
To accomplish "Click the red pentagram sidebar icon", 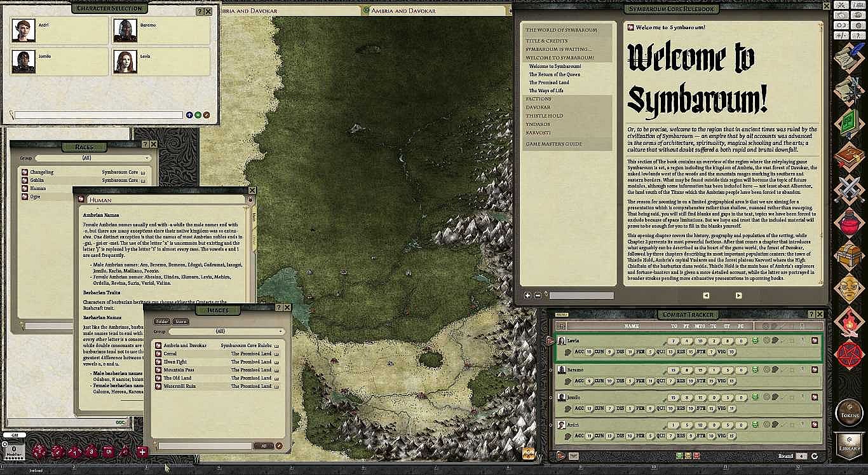I will pos(850,355).
